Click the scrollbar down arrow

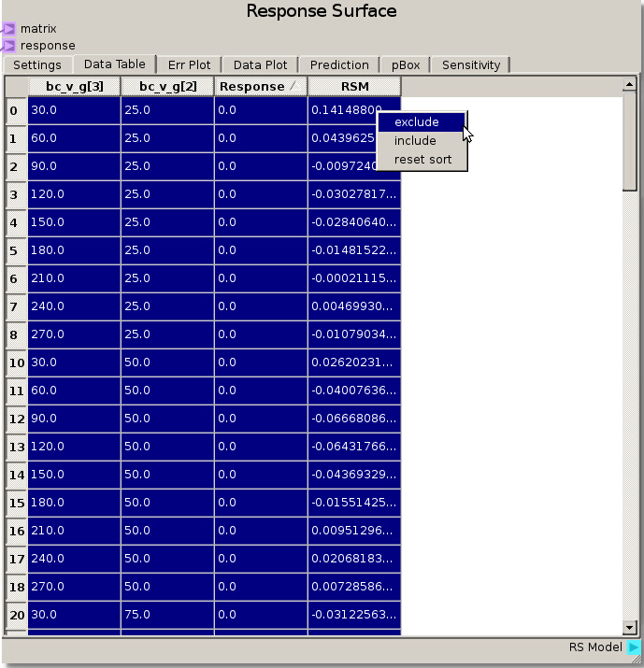point(630,628)
